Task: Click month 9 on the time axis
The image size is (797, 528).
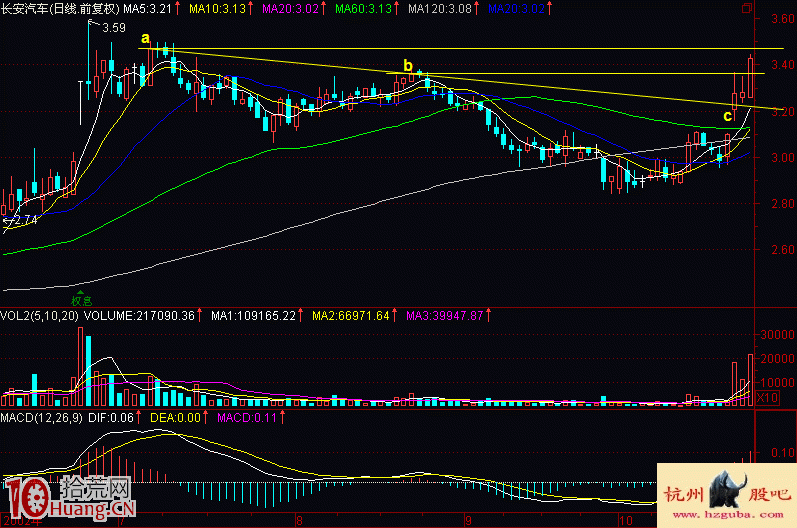Action: (468, 521)
